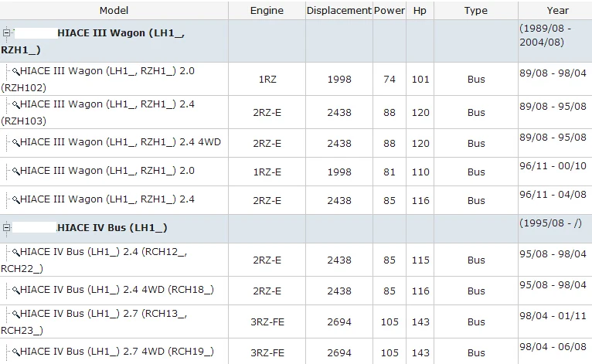Open HIACE IV Bus 2.7 4WD (RCH19_) entry
592x364 pixels.
coord(117,352)
